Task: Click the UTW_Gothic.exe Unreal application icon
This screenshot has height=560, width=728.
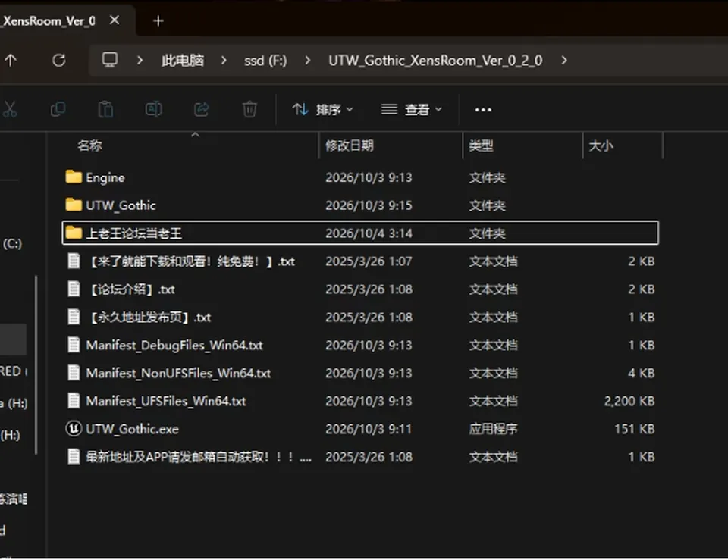Action: pos(74,429)
